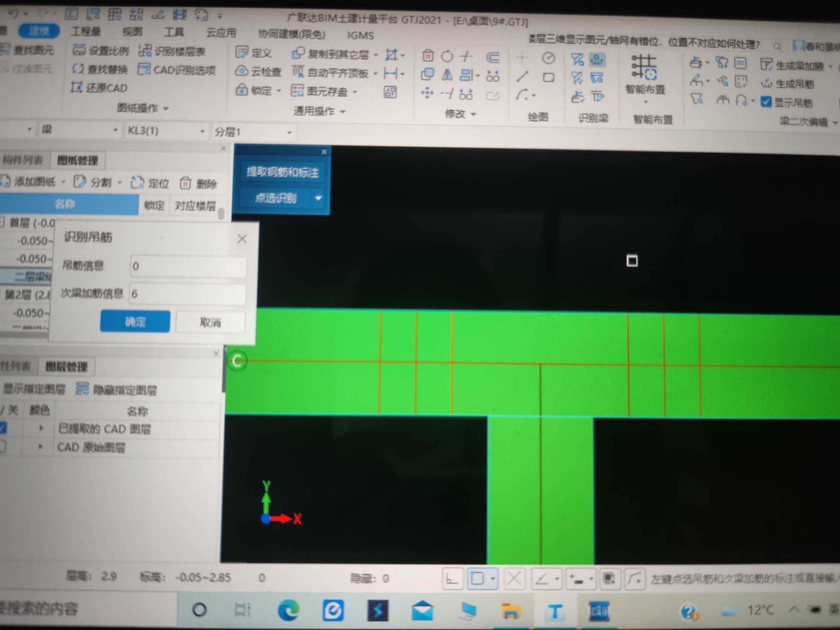The height and width of the screenshot is (630, 840).
Task: Click the 建模 ribbon tab button
Action: click(40, 31)
